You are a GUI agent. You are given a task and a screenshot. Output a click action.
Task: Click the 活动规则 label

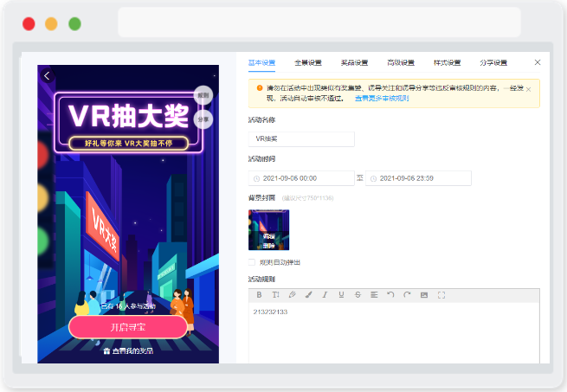point(261,280)
